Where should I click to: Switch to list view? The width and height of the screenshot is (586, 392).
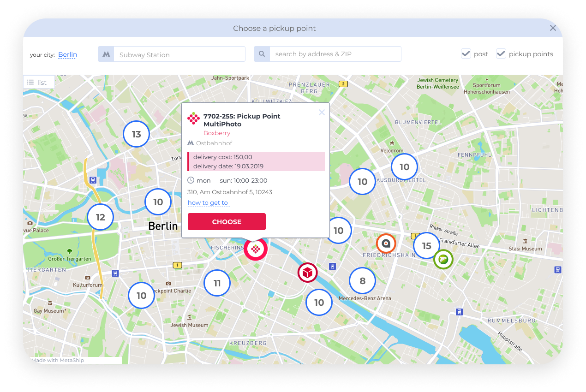click(x=39, y=82)
